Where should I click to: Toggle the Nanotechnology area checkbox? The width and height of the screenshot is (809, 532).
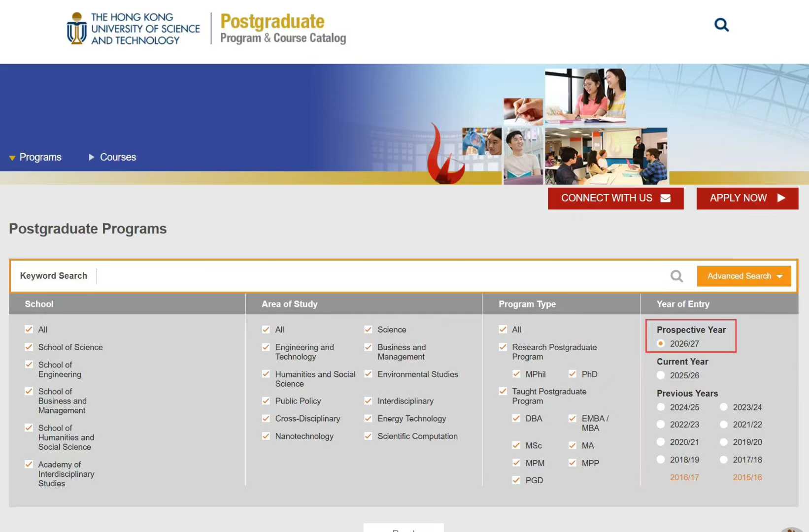point(266,436)
